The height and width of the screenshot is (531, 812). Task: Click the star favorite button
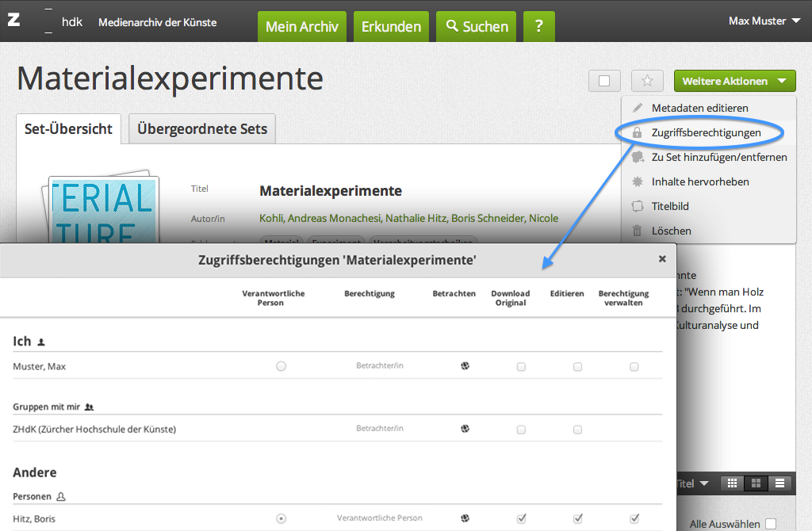click(x=647, y=81)
